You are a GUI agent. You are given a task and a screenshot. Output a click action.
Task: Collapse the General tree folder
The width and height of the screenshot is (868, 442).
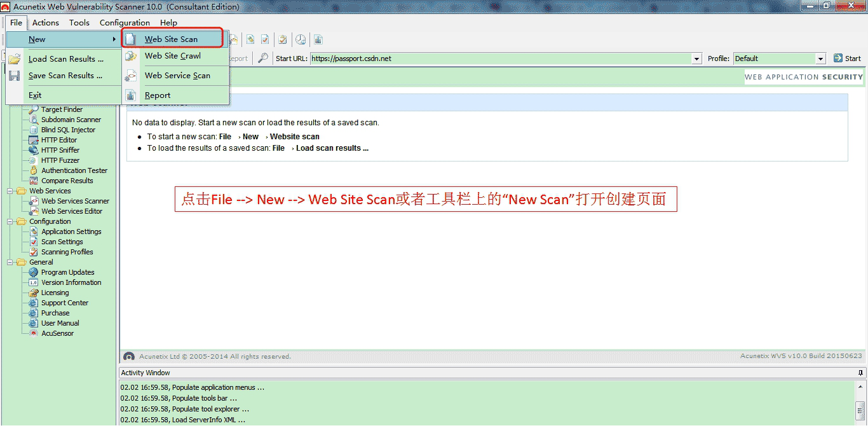pyautogui.click(x=10, y=262)
